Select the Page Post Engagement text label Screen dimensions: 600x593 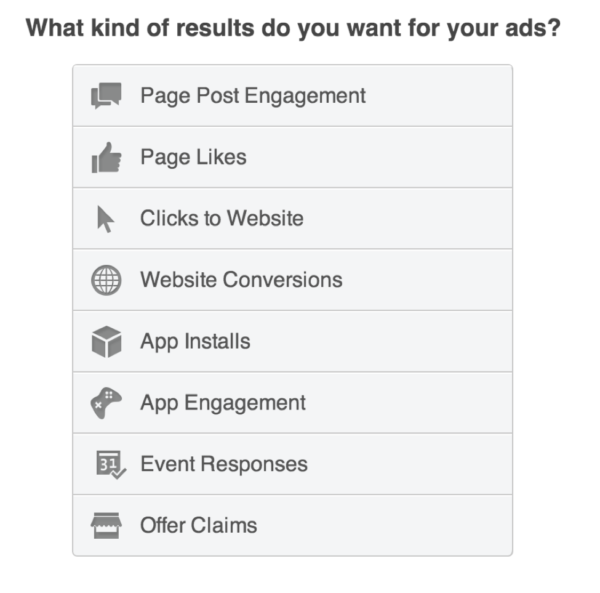click(253, 96)
